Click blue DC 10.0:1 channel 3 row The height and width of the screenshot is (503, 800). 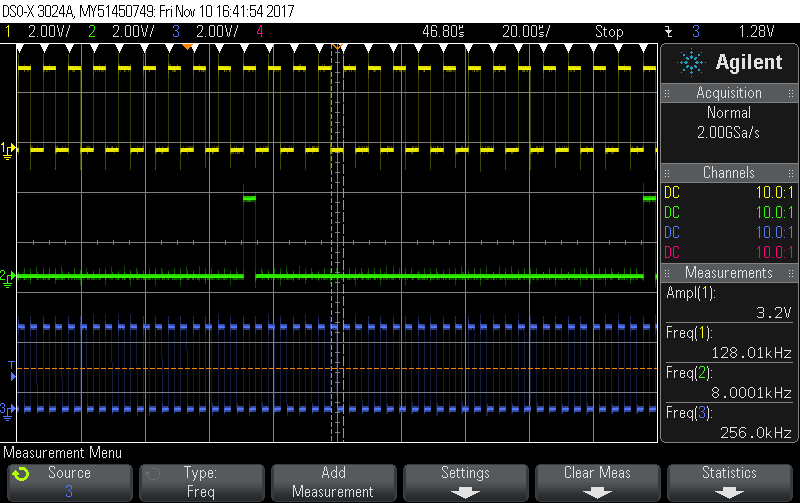[x=729, y=233]
